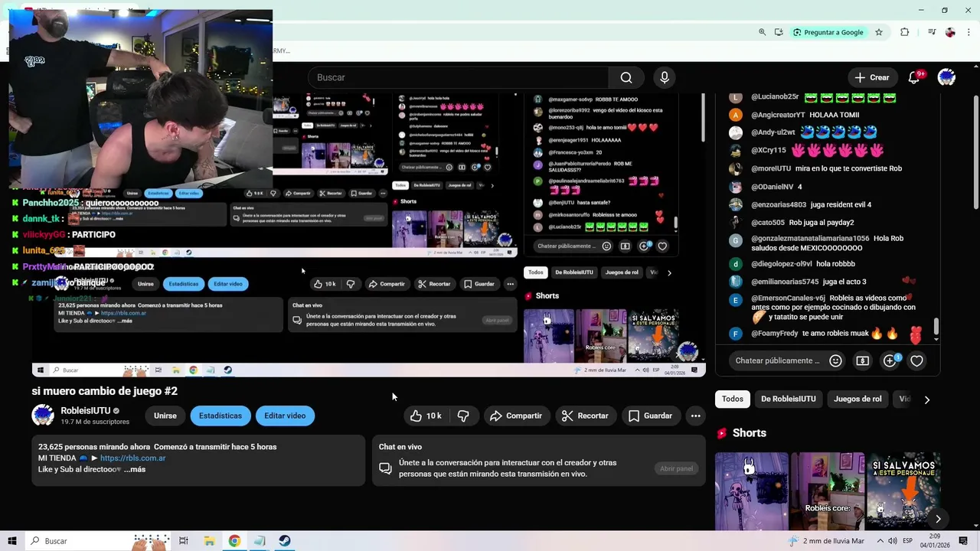Screen dimensions: 980x551
Task: Click Preguntar a Google in address bar
Action: point(828,32)
